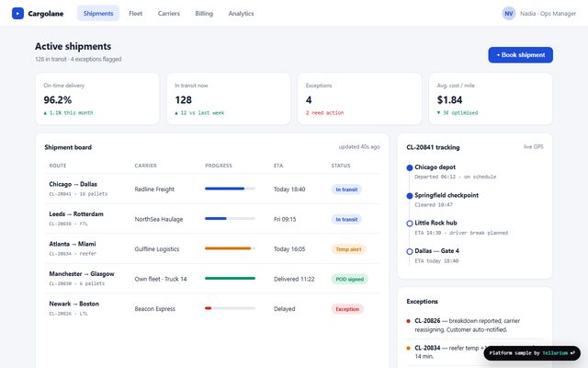
Task: Go to the Carriers tab
Action: [169, 14]
